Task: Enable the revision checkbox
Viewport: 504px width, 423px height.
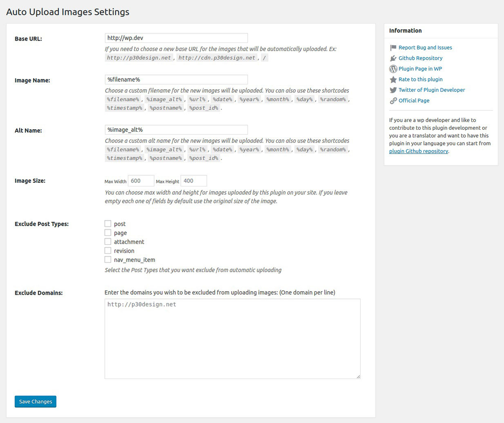Action: (107, 250)
